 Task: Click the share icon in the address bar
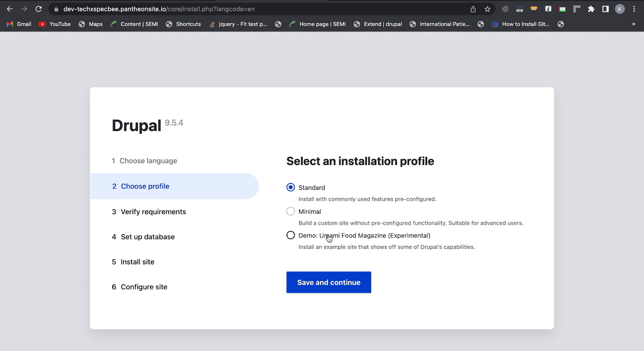(x=473, y=9)
